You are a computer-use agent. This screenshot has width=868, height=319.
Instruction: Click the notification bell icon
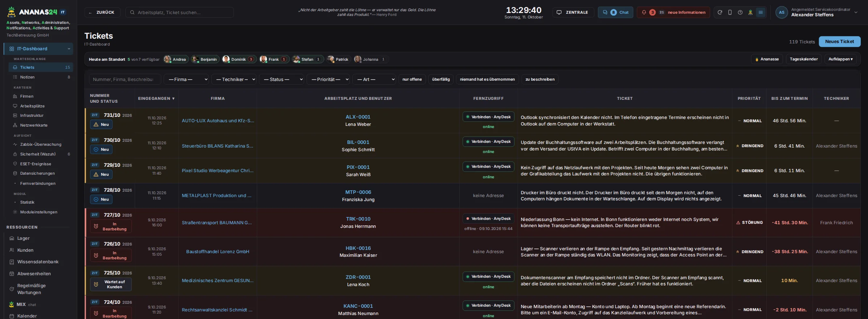(x=644, y=12)
